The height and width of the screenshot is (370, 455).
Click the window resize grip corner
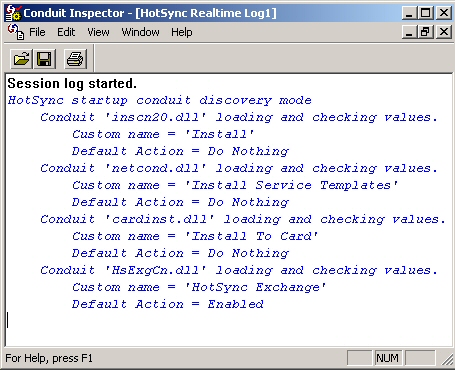pyautogui.click(x=447, y=359)
